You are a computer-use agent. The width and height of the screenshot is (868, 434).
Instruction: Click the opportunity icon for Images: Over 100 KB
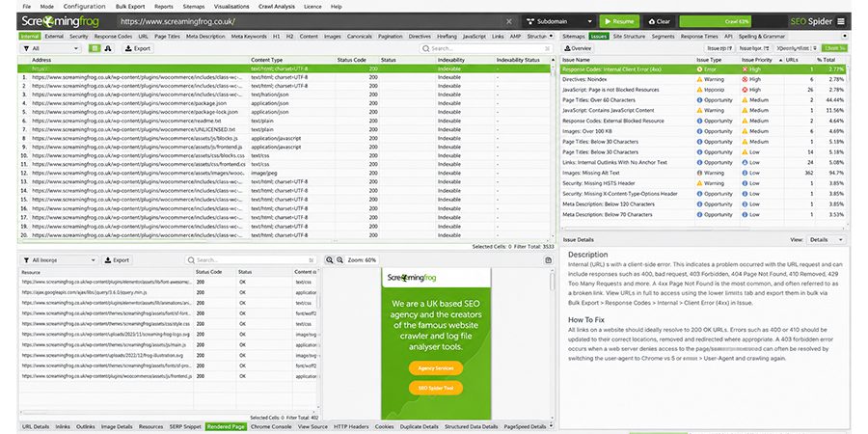pos(700,131)
